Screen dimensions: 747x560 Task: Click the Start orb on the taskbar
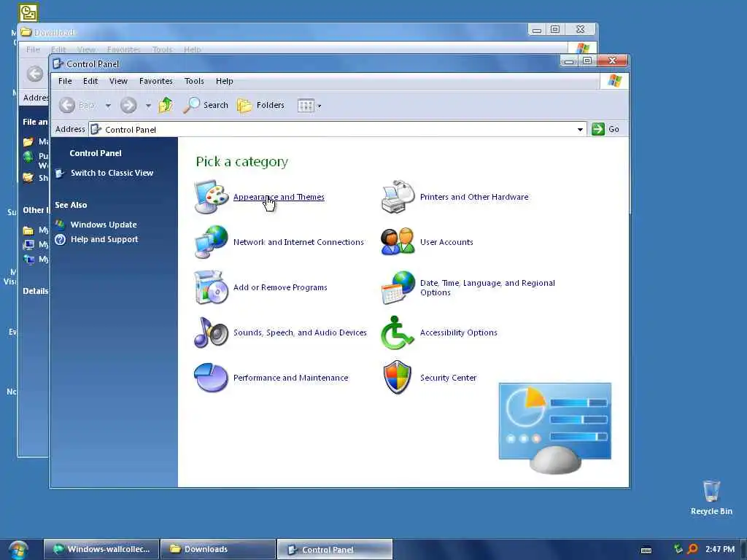click(18, 550)
